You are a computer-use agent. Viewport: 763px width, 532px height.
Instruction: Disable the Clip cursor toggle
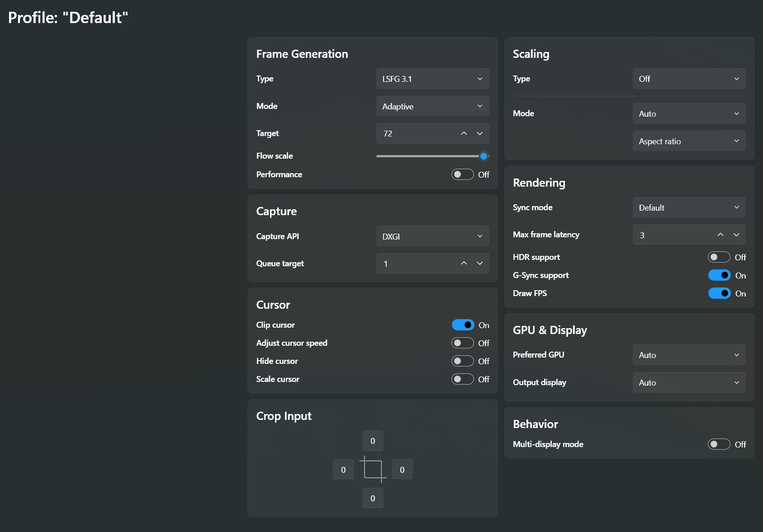point(463,325)
